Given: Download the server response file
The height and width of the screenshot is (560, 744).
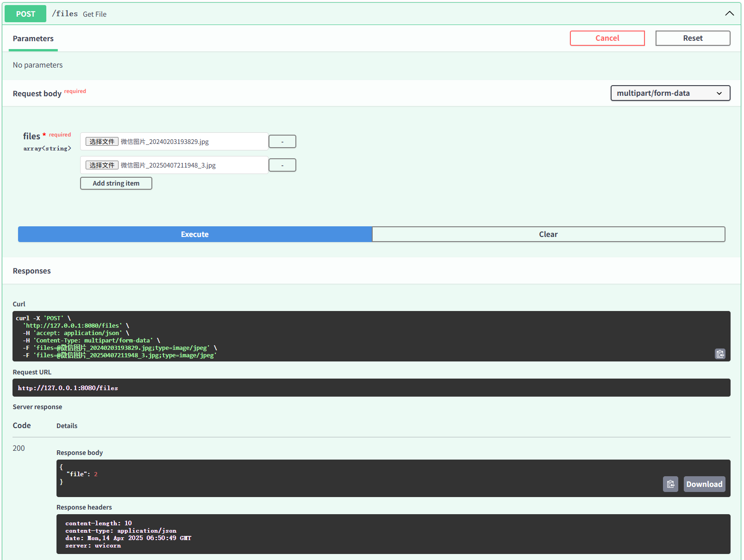Looking at the screenshot, I should coord(704,484).
